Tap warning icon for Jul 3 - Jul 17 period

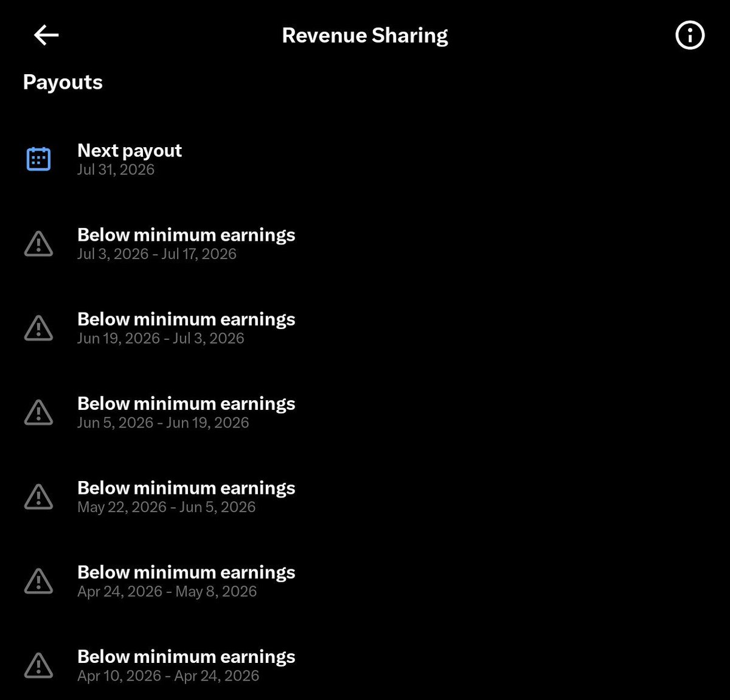[38, 243]
